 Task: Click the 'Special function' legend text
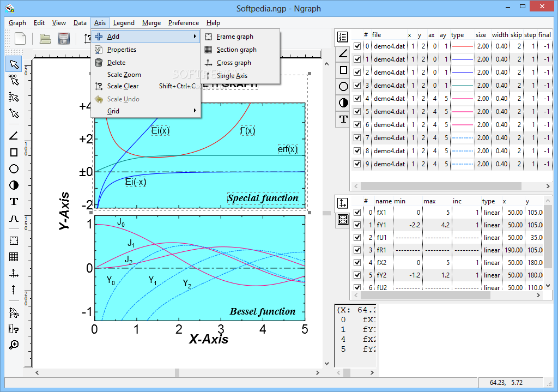click(263, 198)
